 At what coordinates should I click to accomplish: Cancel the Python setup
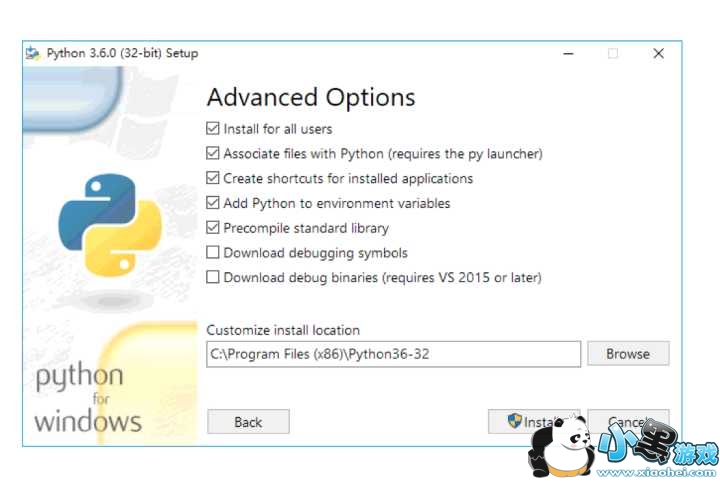[628, 421]
